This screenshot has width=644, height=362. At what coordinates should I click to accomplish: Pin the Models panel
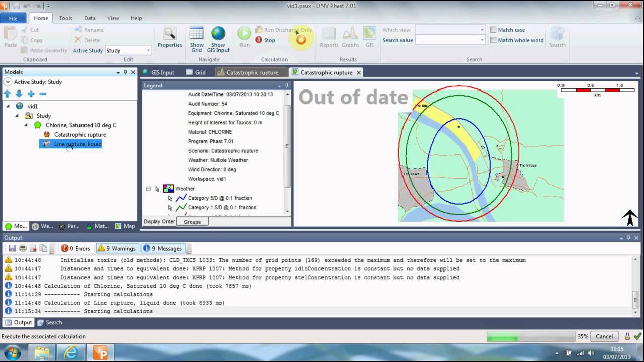coord(125,72)
